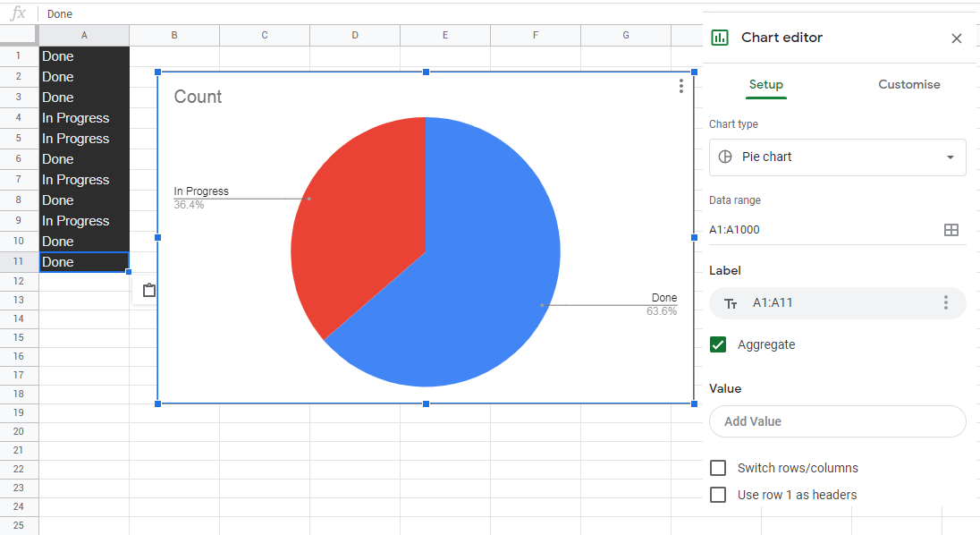Click cell A2 containing Done
980x535 pixels.
click(x=84, y=77)
